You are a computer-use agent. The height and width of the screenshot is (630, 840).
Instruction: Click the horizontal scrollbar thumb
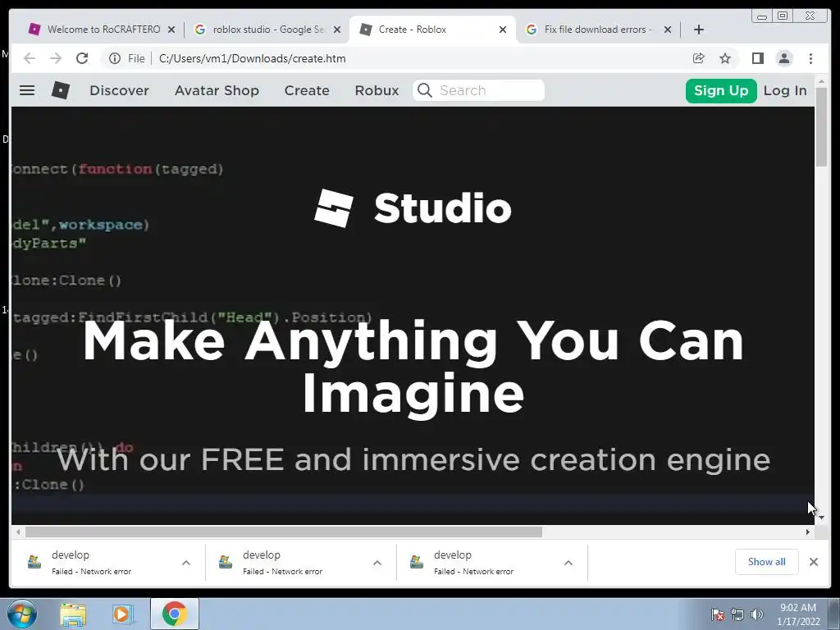(284, 532)
